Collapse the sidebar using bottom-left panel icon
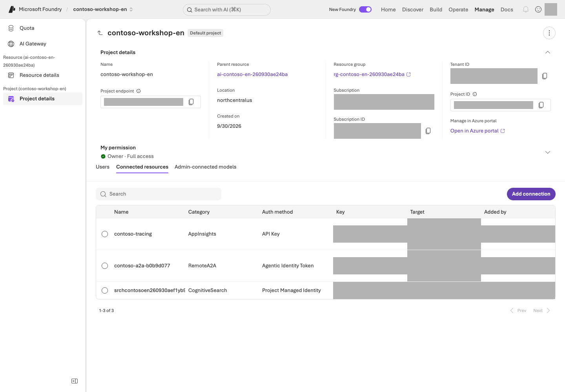Screen dimensions: 565x392 75,381
